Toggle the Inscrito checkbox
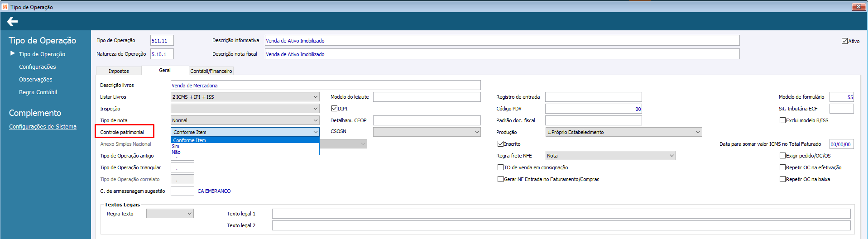Image resolution: width=868 pixels, height=239 pixels. [x=500, y=144]
